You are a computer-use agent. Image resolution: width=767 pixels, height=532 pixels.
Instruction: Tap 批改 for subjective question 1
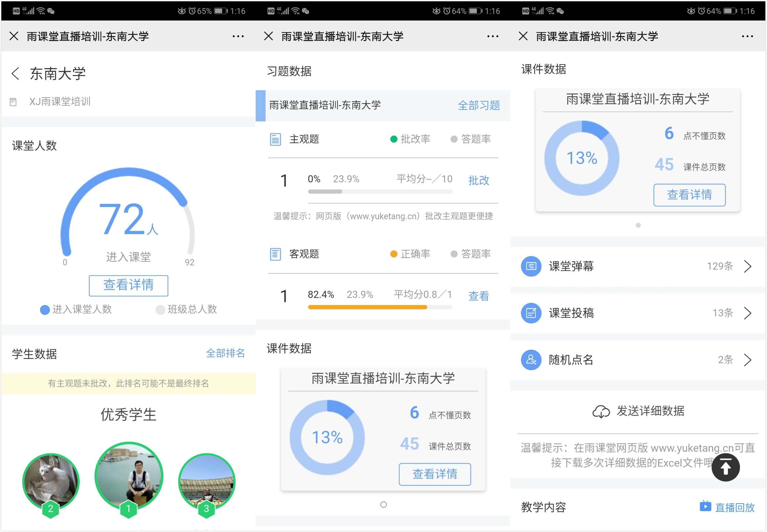[479, 180]
